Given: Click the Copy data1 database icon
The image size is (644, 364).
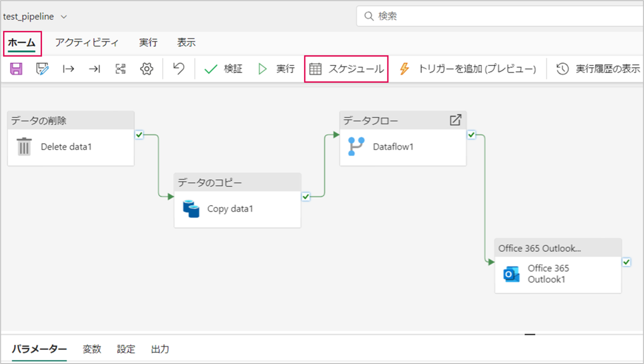Looking at the screenshot, I should [x=191, y=208].
